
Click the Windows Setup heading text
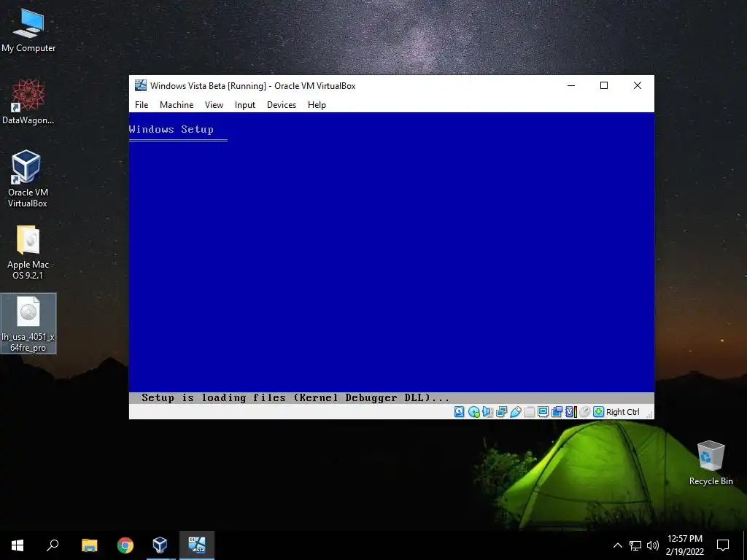171,130
